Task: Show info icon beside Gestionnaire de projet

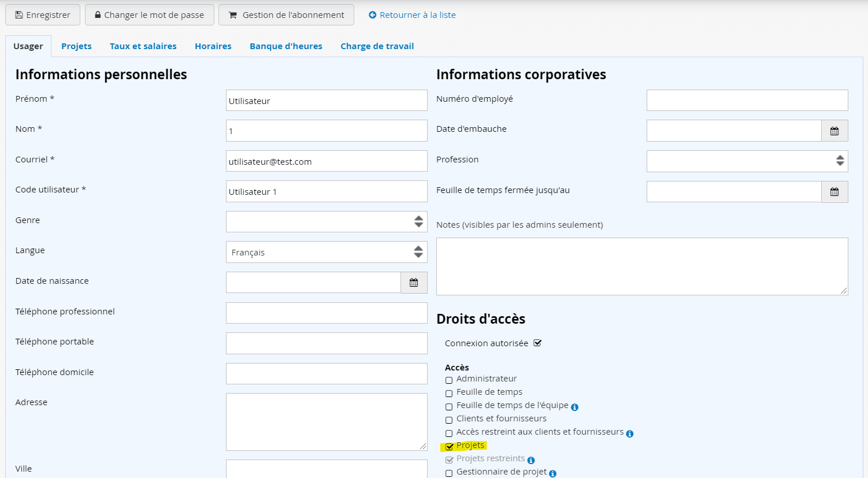Action: tap(552, 473)
